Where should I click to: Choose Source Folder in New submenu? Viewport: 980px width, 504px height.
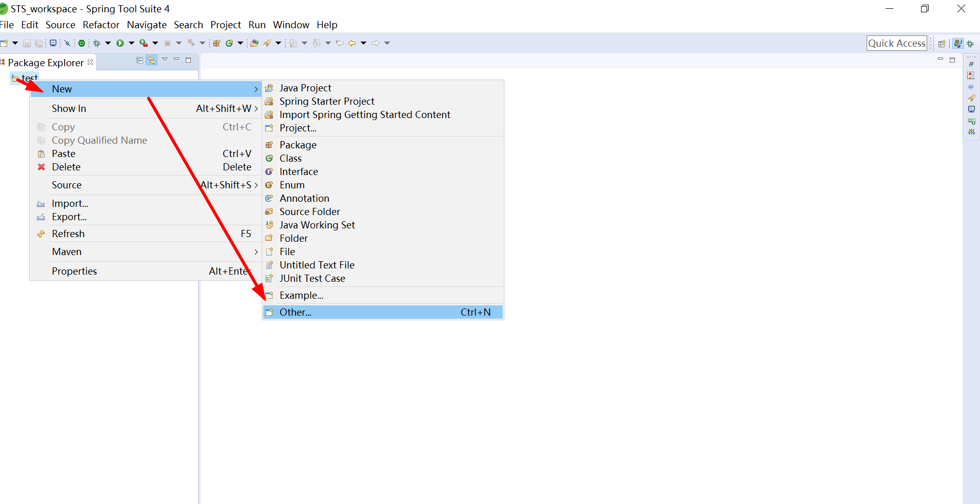click(383, 211)
